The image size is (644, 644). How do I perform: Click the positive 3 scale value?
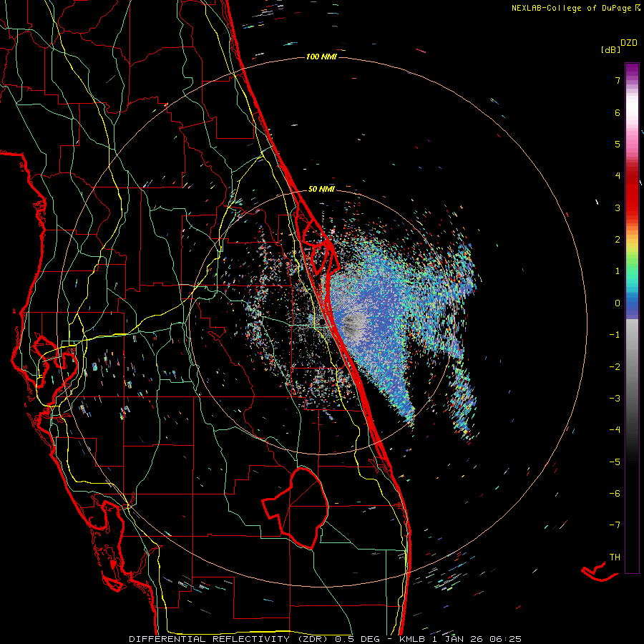click(618, 208)
